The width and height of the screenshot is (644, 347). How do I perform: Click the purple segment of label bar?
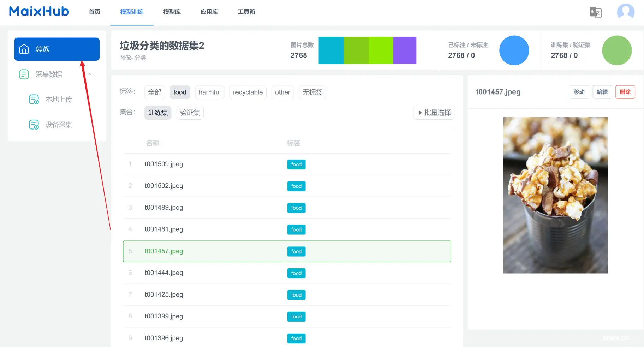(405, 50)
